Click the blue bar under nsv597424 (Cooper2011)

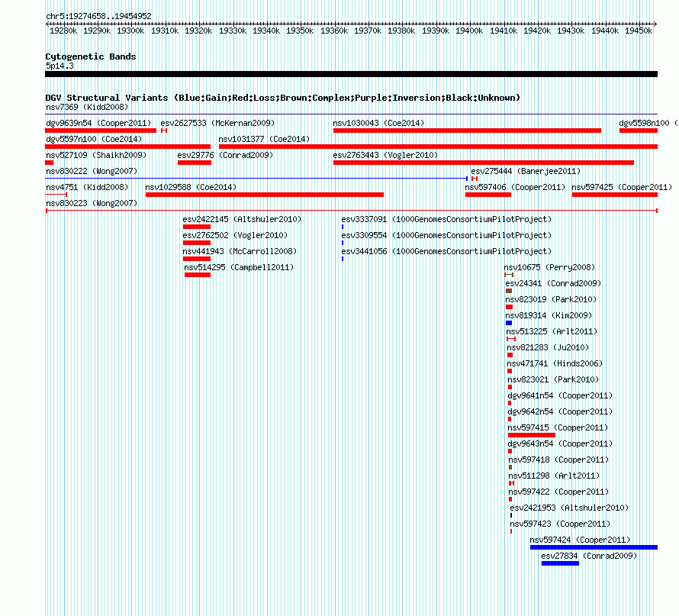tap(594, 547)
